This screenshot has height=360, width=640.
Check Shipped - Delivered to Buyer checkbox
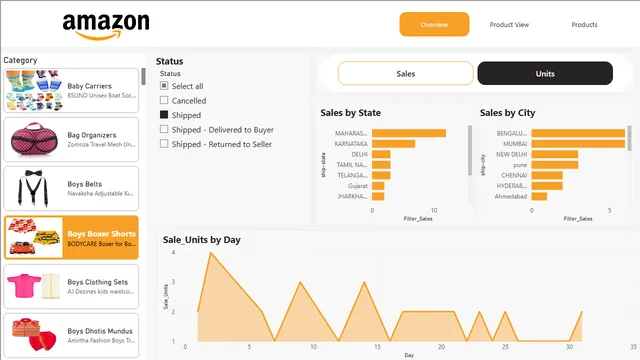click(164, 129)
